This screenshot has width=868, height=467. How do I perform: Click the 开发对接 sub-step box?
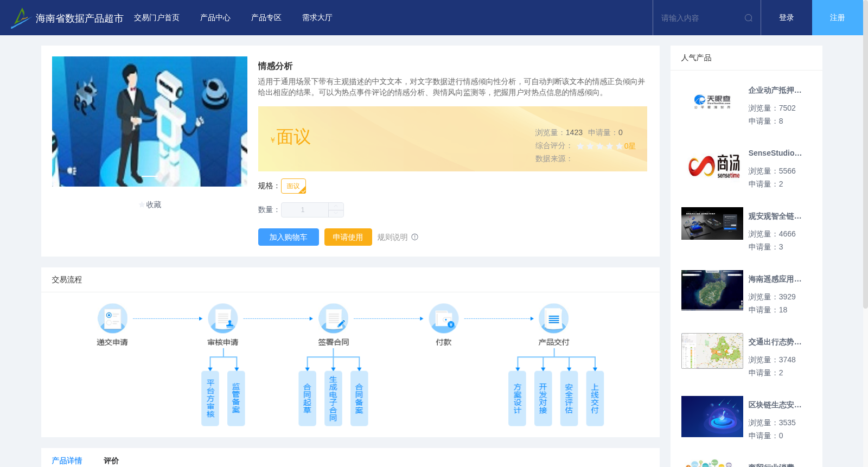click(543, 399)
